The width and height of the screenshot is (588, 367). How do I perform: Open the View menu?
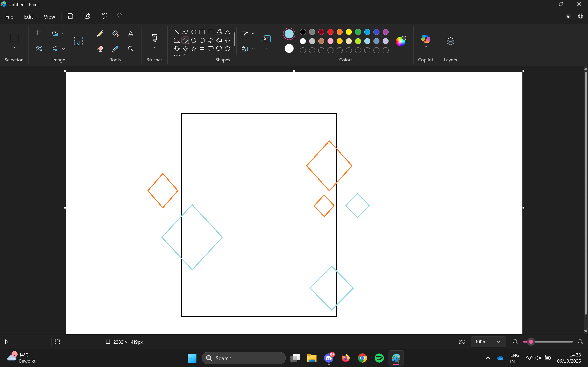coord(49,16)
